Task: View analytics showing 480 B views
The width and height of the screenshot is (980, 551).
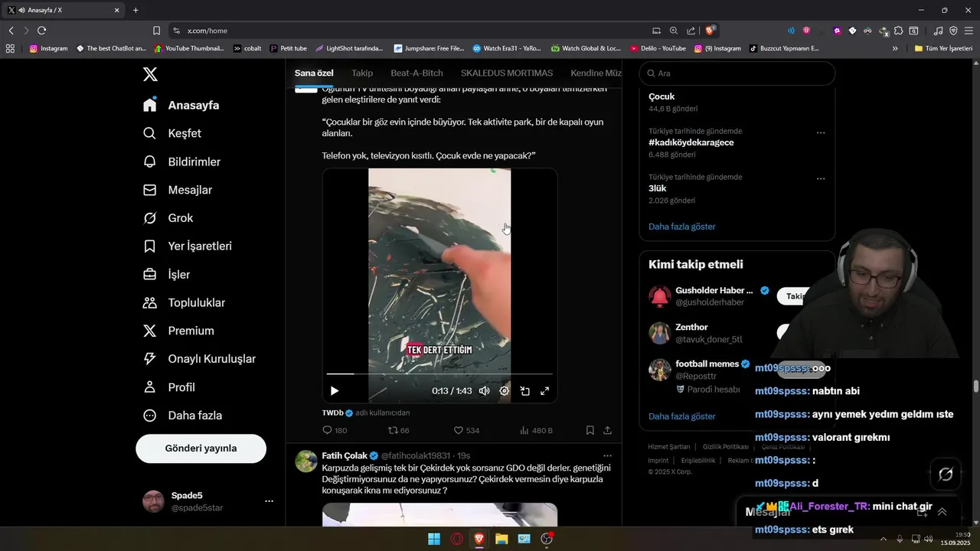Action: coord(536,430)
